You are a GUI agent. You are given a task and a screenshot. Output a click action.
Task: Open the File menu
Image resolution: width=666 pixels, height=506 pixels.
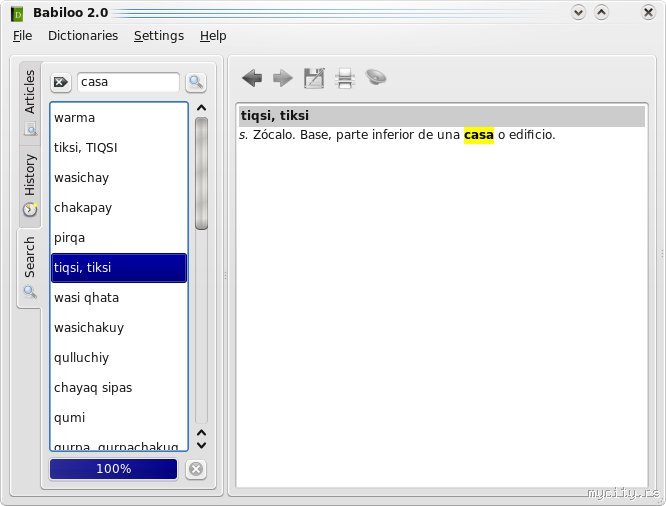(x=23, y=36)
